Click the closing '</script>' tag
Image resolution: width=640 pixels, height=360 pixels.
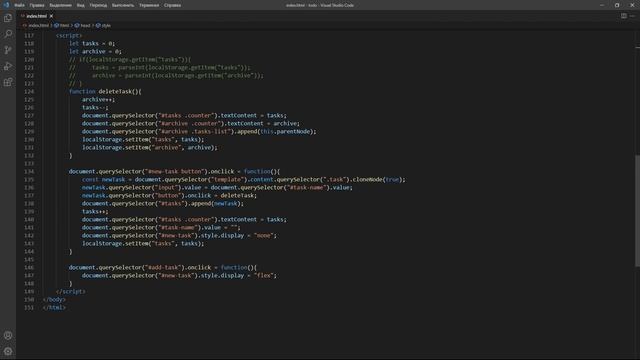tap(71, 292)
